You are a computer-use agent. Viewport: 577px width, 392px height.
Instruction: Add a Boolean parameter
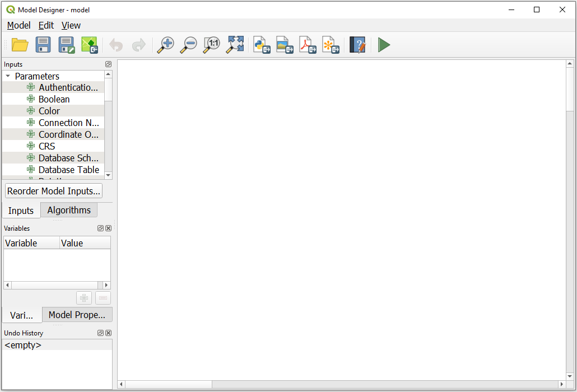[53, 99]
